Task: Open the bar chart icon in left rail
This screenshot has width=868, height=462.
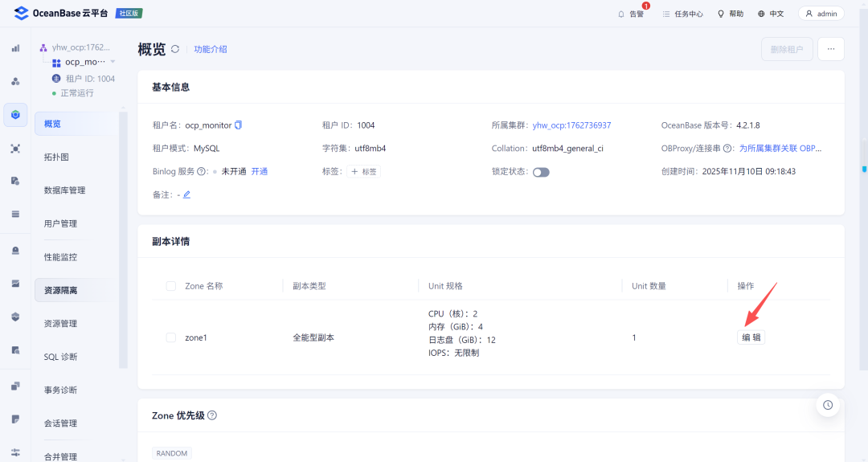Action: pyautogui.click(x=15, y=48)
